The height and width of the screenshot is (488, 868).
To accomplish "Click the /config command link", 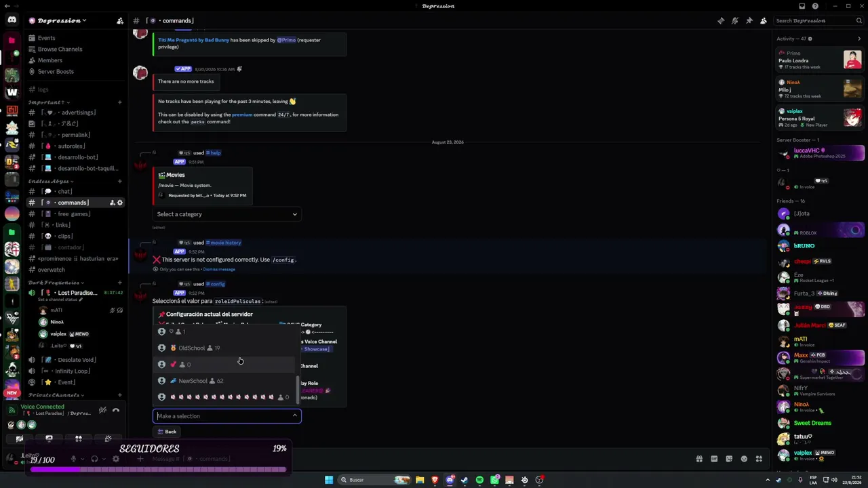I will point(216,284).
